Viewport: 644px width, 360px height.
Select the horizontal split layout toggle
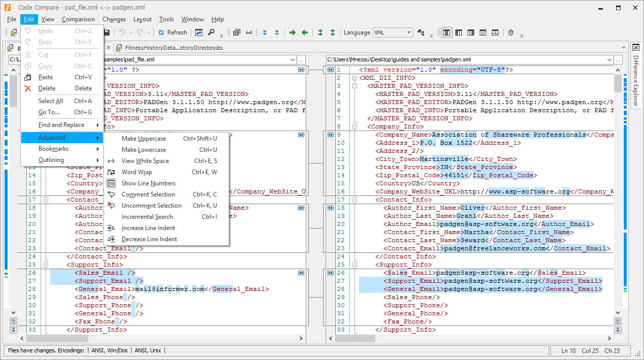(x=495, y=32)
